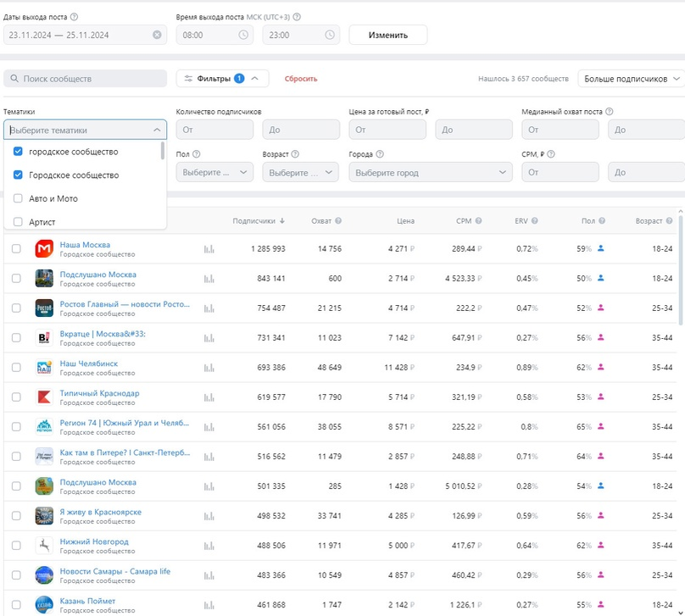
Task: Open Типичный Краснодар community link
Action: click(99, 393)
